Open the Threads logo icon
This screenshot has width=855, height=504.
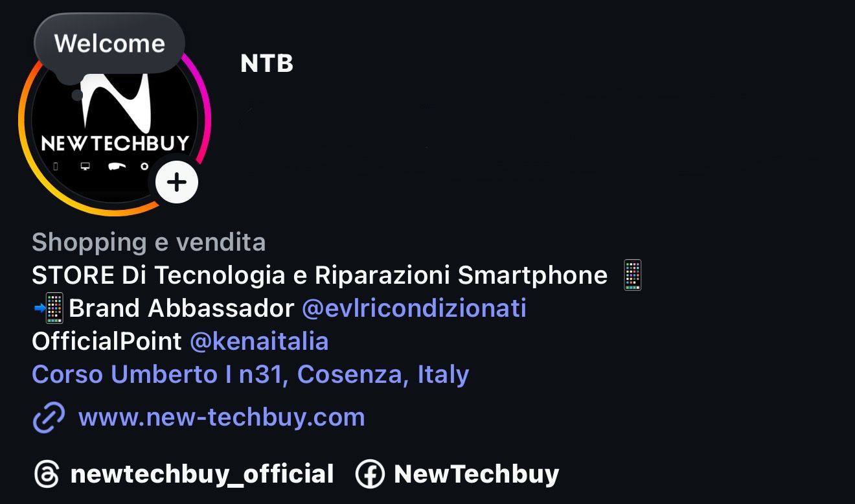(x=47, y=474)
